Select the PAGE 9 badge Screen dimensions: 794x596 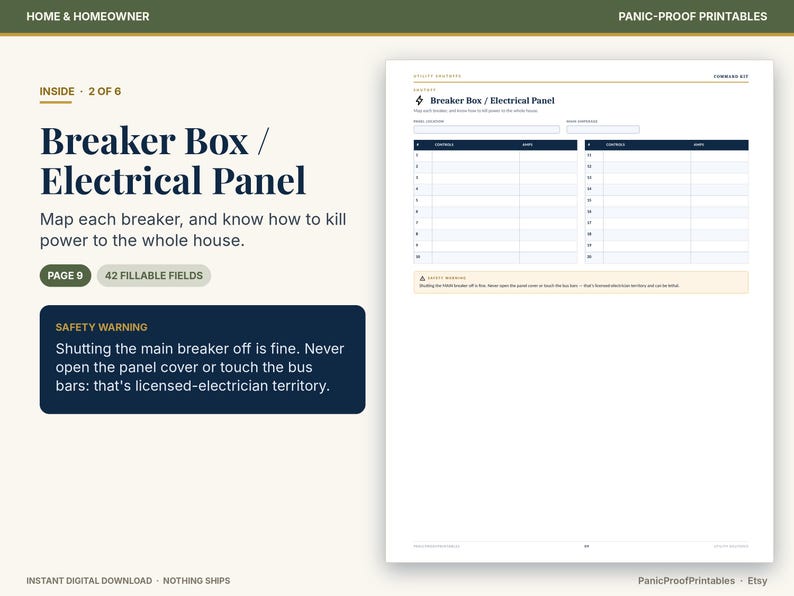pyautogui.click(x=65, y=275)
